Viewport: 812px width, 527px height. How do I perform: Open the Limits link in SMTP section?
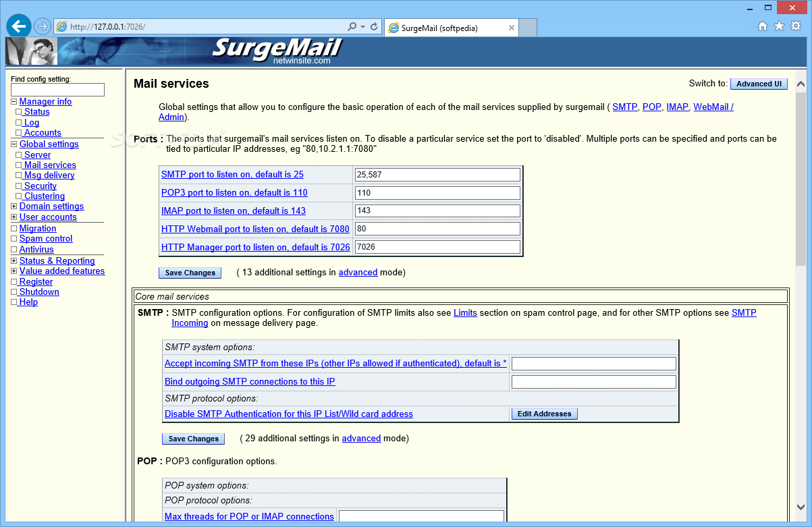[465, 313]
